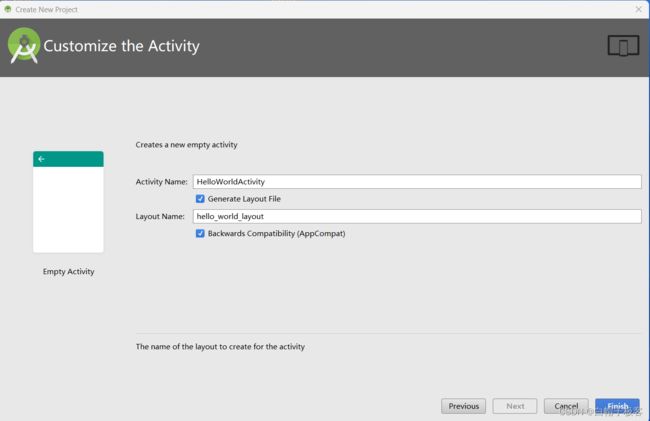Cancel the new project wizard

coord(566,406)
